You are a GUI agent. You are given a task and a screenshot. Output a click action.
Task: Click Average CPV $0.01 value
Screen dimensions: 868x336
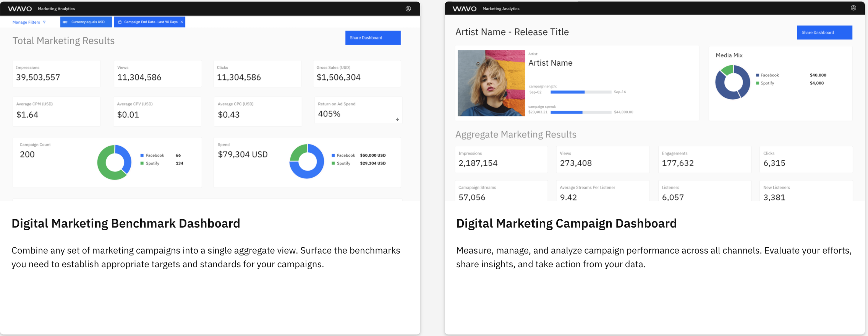pyautogui.click(x=128, y=115)
